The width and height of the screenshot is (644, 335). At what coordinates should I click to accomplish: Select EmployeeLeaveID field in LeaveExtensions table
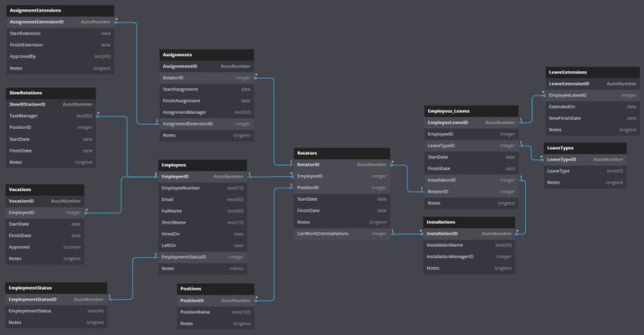coord(593,95)
